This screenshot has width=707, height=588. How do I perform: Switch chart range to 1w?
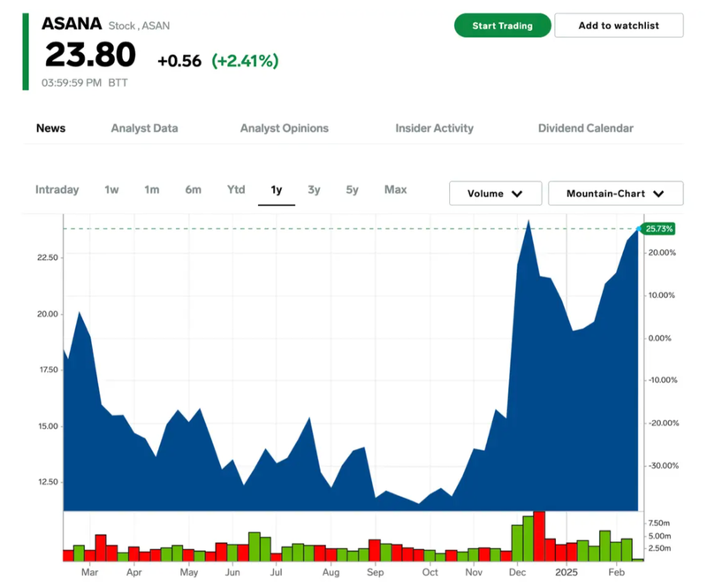coord(111,189)
